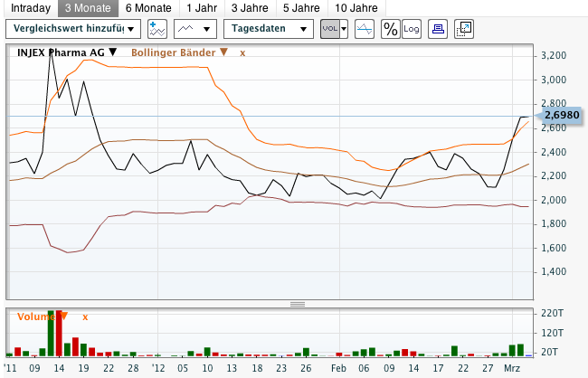
Task: Open the dropdown arrow beside VOL
Action: coord(344,29)
